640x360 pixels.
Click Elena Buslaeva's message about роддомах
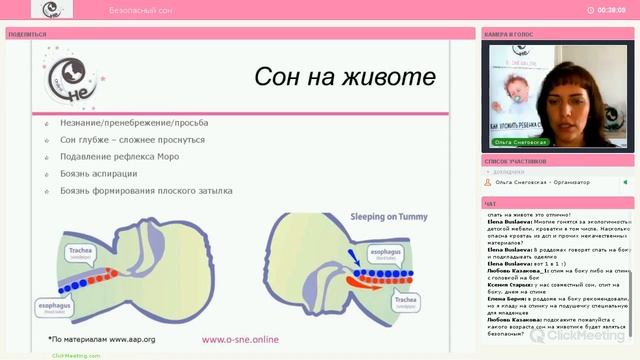(x=558, y=253)
